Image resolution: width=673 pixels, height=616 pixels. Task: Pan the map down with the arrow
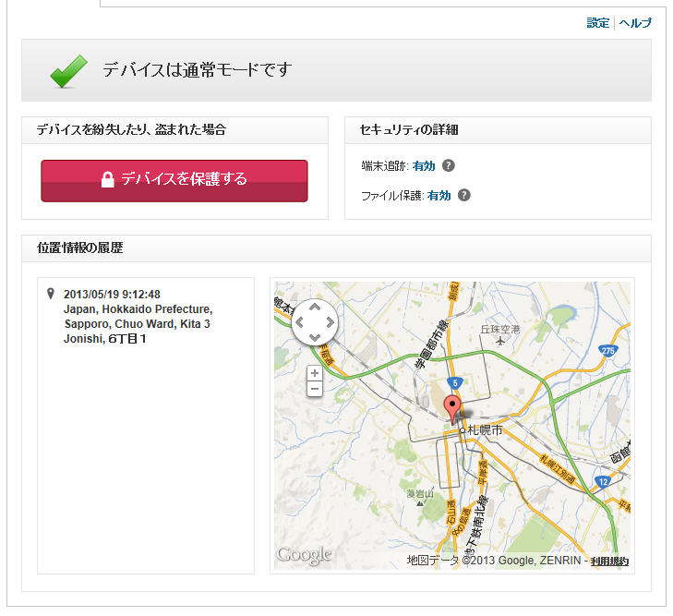click(x=315, y=337)
